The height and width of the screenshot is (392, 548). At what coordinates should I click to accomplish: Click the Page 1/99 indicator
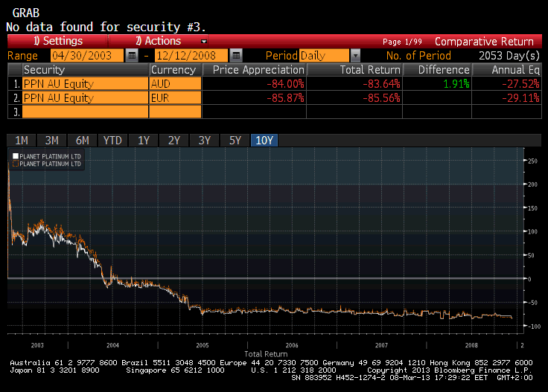[402, 42]
